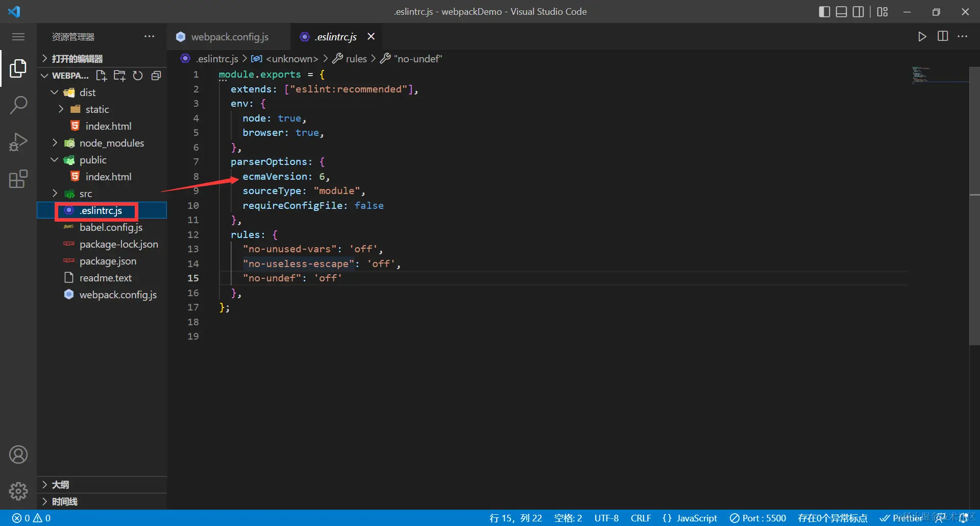Click the Port : 5500 live server status

[758, 518]
